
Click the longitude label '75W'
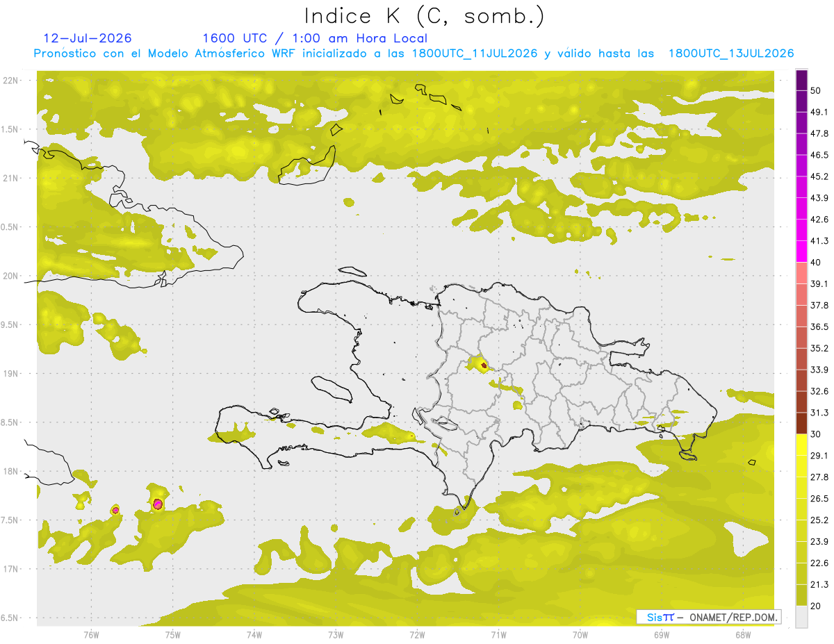pyautogui.click(x=173, y=635)
